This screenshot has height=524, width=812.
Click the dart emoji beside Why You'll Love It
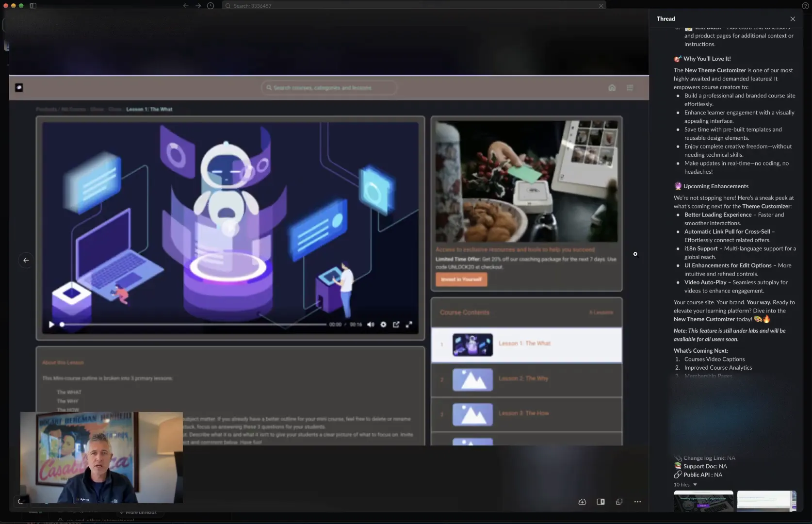[678, 59]
